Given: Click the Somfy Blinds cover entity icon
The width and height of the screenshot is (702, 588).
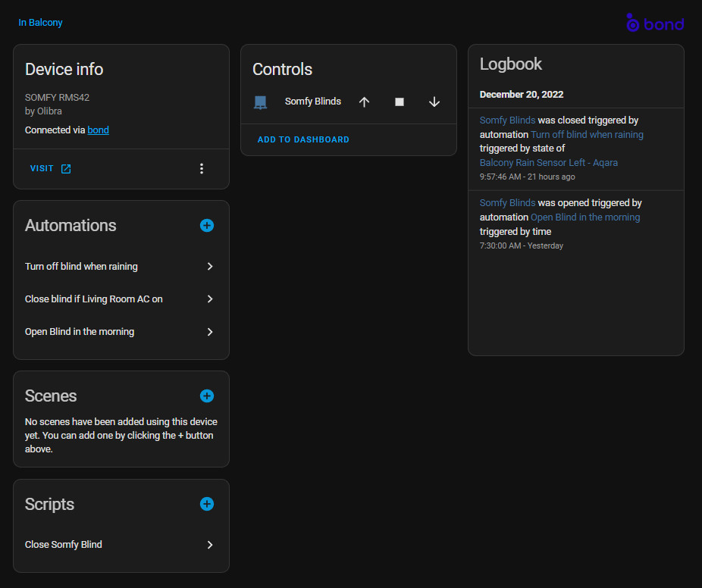Looking at the screenshot, I should tap(260, 102).
